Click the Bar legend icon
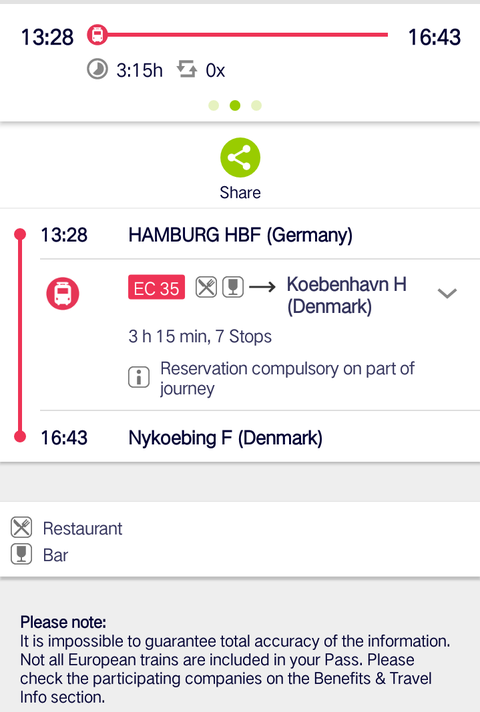 click(x=21, y=554)
